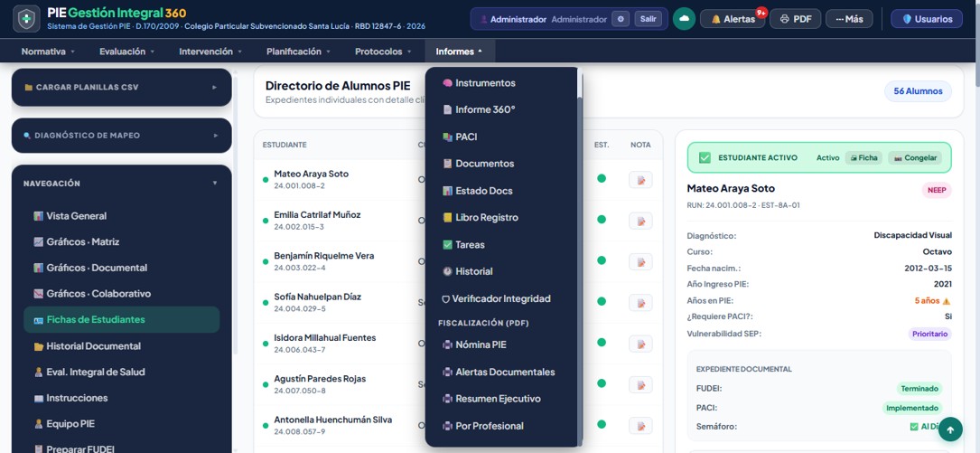Open the Protocolos dropdown menu
The width and height of the screenshot is (980, 453).
pyautogui.click(x=383, y=52)
